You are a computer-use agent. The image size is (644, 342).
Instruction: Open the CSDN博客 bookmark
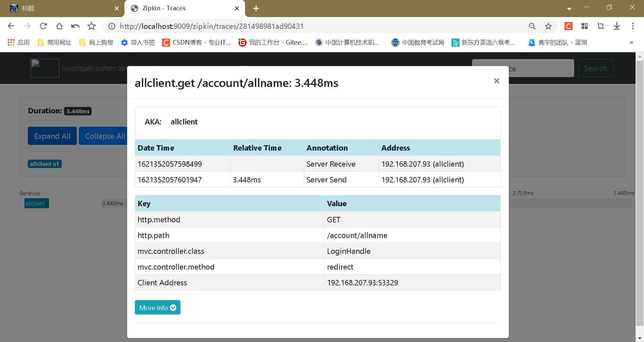coord(197,42)
